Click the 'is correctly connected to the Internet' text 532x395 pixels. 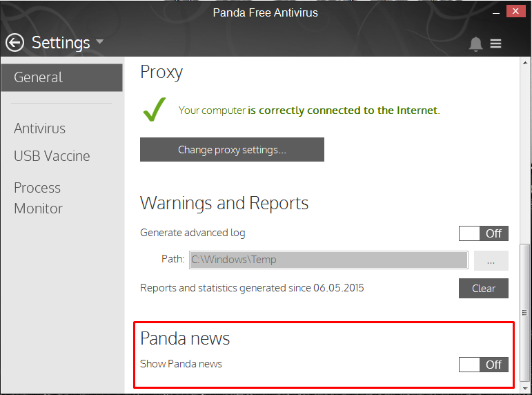coord(344,110)
